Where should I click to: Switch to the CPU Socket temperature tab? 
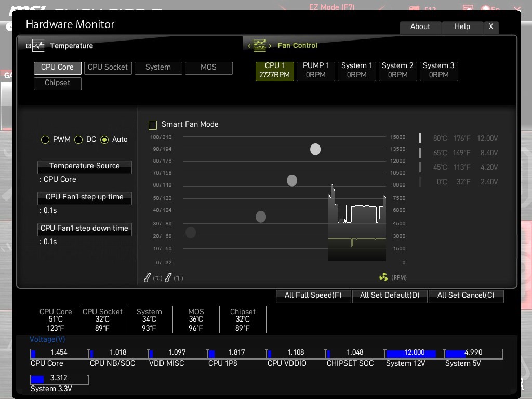tap(108, 68)
